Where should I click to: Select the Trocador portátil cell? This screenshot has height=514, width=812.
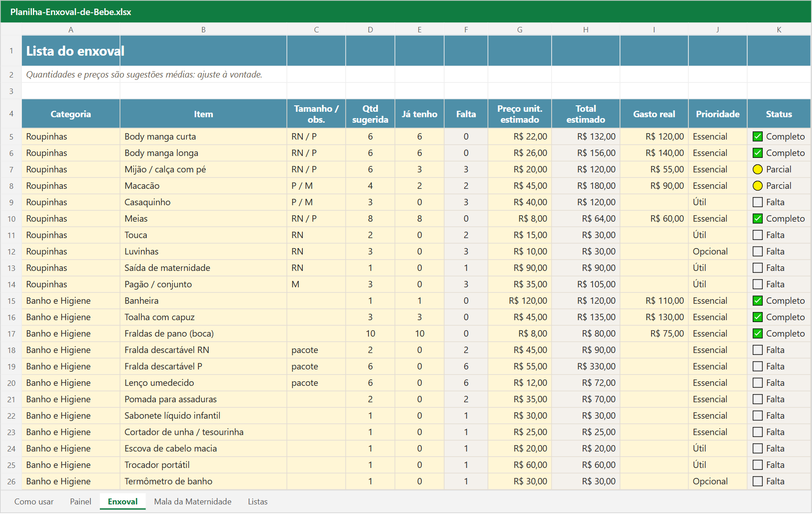coord(203,465)
